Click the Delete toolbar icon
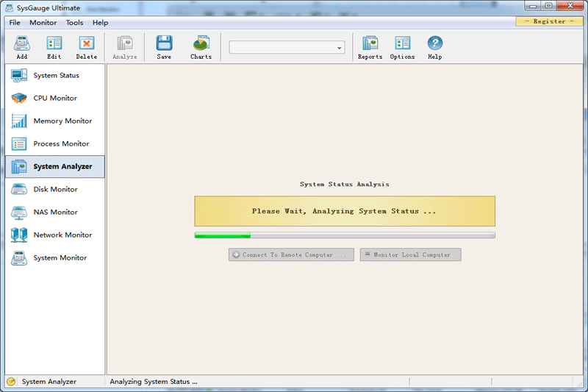 tap(87, 43)
